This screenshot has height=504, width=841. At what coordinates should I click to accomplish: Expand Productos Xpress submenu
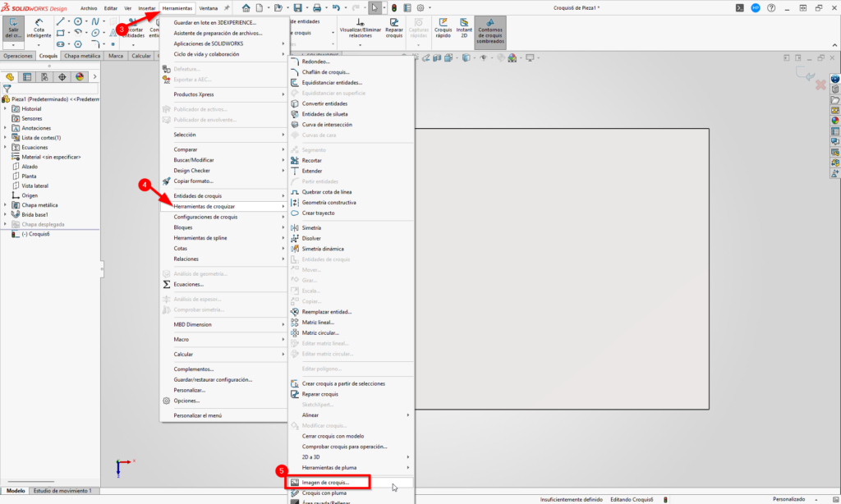(x=223, y=94)
